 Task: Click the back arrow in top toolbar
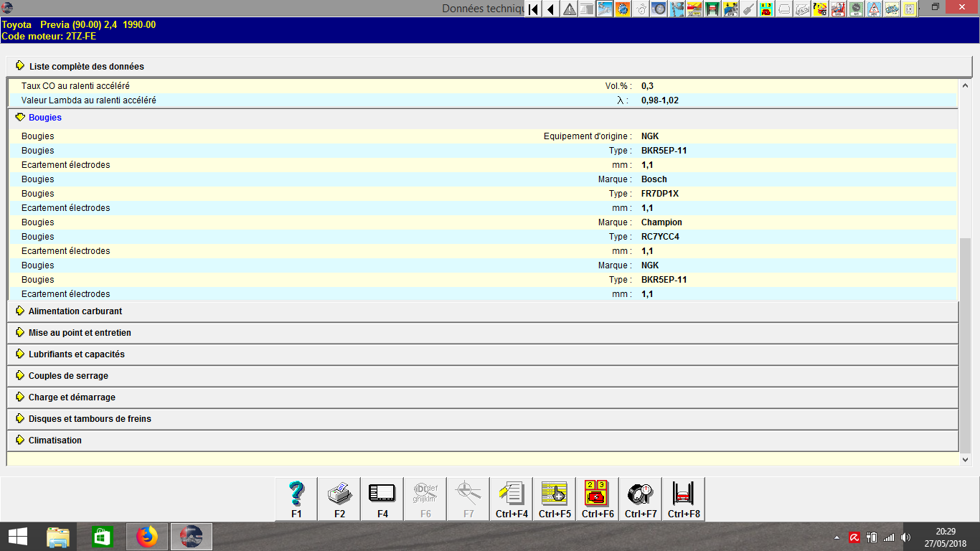click(551, 9)
